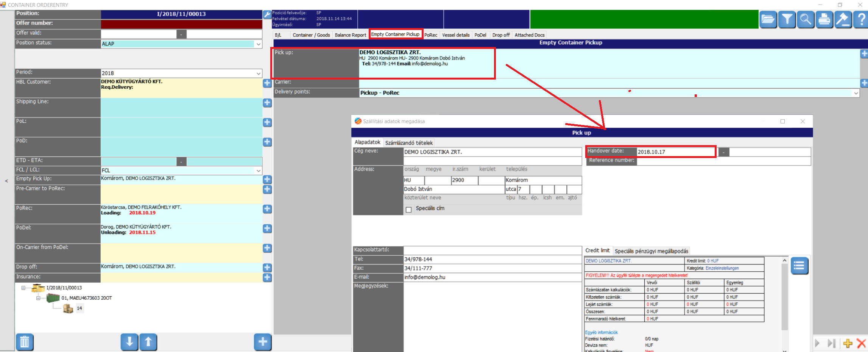Open the Vessel details tab
868x352 pixels.
(x=456, y=35)
